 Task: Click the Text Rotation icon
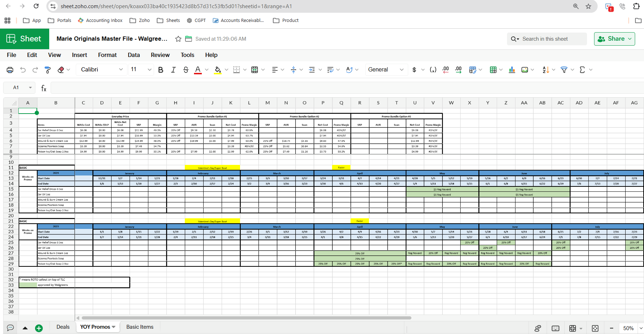coord(349,70)
